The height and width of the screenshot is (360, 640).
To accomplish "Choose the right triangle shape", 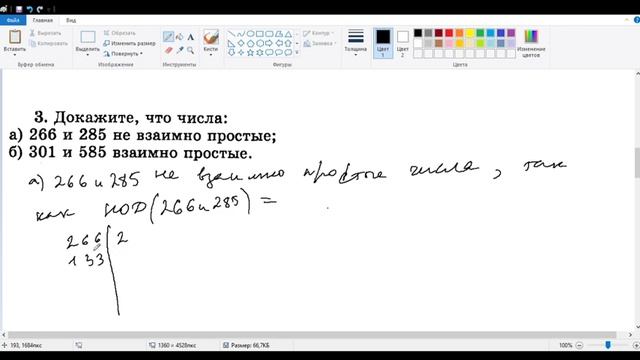I will [231, 43].
